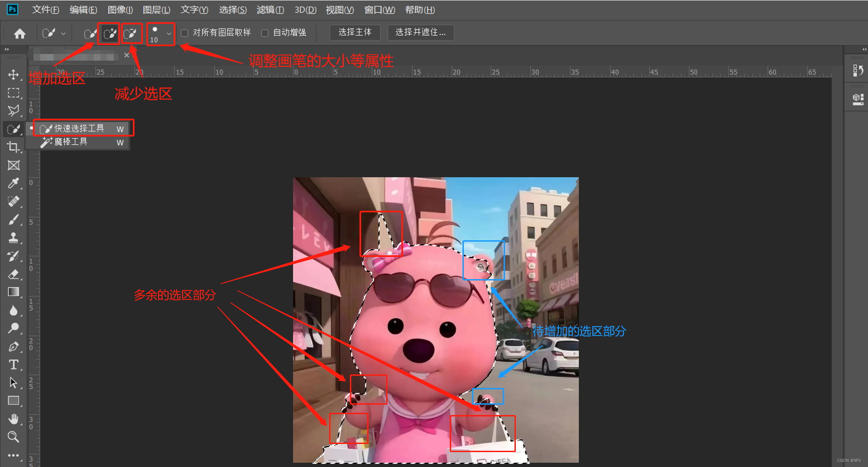
Task: Open the 选择(S) menu
Action: 233,10
